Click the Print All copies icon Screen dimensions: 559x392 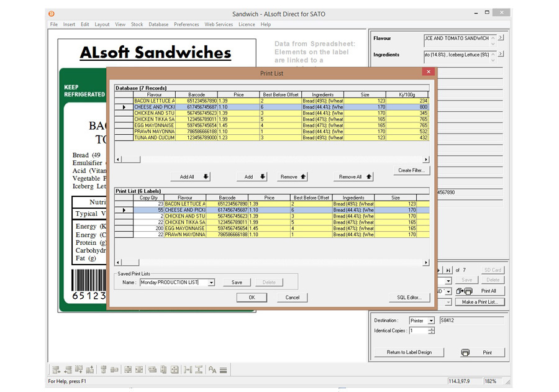[x=464, y=291]
